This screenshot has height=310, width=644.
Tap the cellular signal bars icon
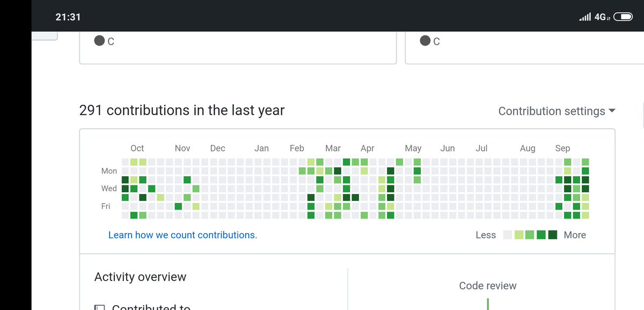pos(585,17)
